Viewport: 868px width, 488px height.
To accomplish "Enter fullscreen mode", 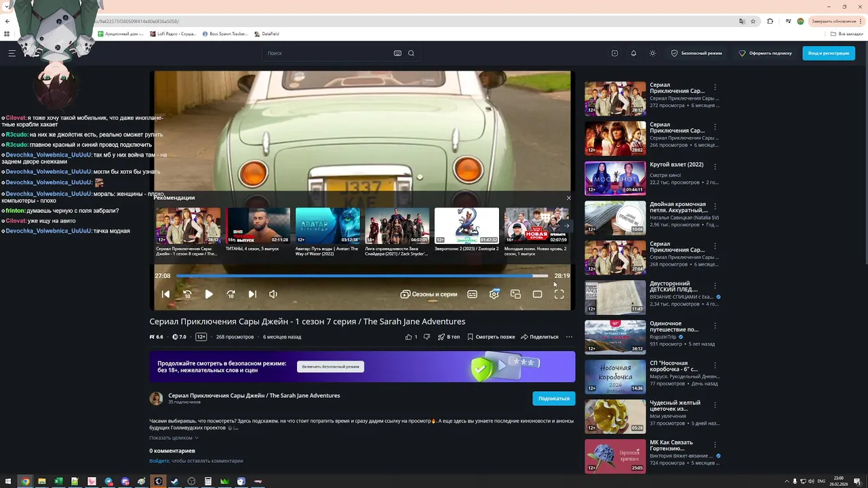I will 559,294.
